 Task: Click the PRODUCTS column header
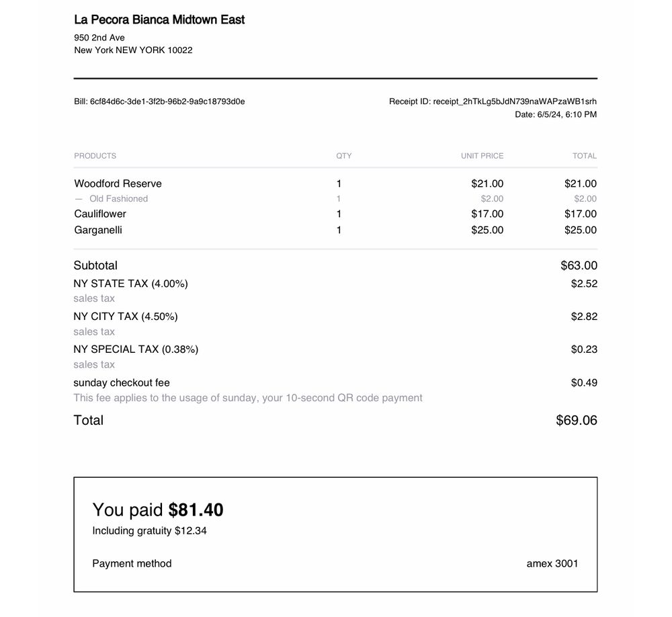[95, 156]
